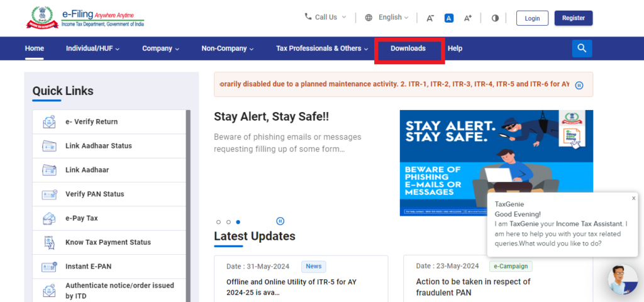Open Authenticate notice/order issued by ITD link
The image size is (644, 302).
(x=109, y=291)
